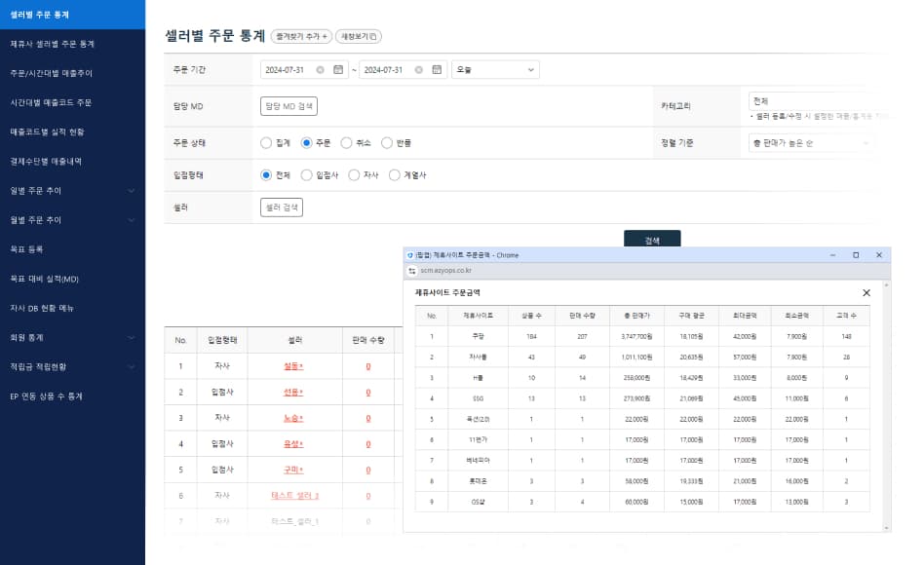Screen dimensions: 924x565
Task: Click 판매 수량 column header in main table
Action: coord(368,340)
